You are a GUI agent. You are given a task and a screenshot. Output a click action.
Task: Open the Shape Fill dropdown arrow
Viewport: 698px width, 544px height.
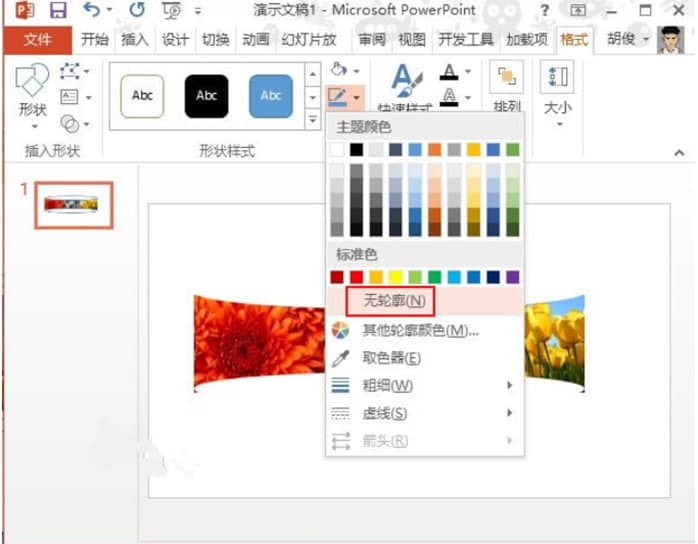click(x=357, y=71)
